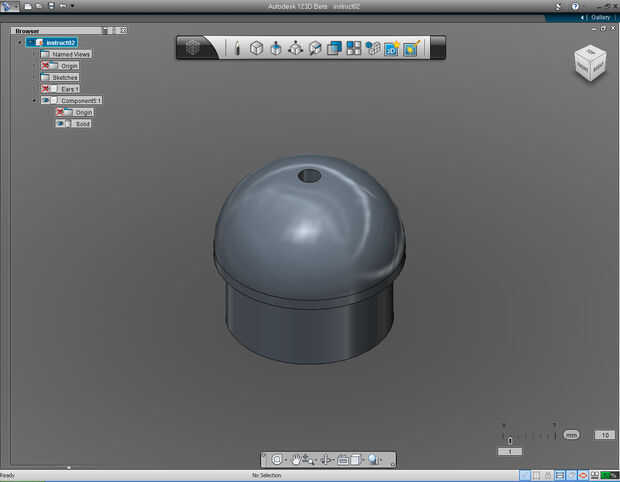Viewport: 620px width, 482px height.
Task: Toggle visibility of top-level Origin folder
Action: 45,66
